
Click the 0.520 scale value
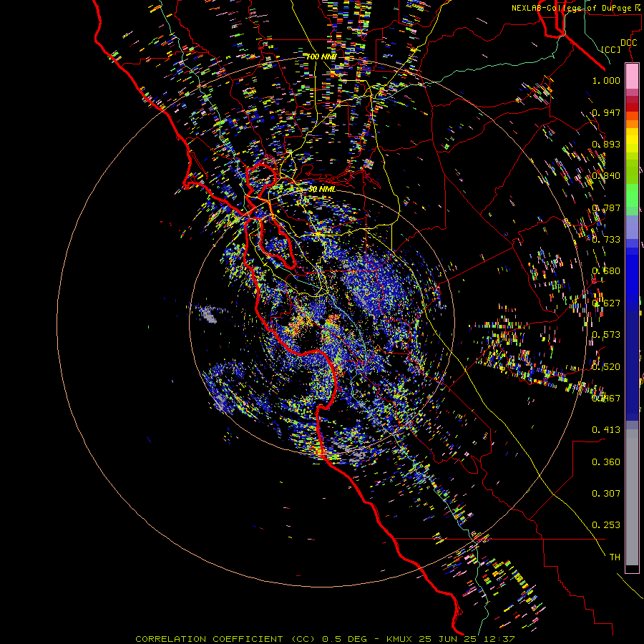coord(606,367)
